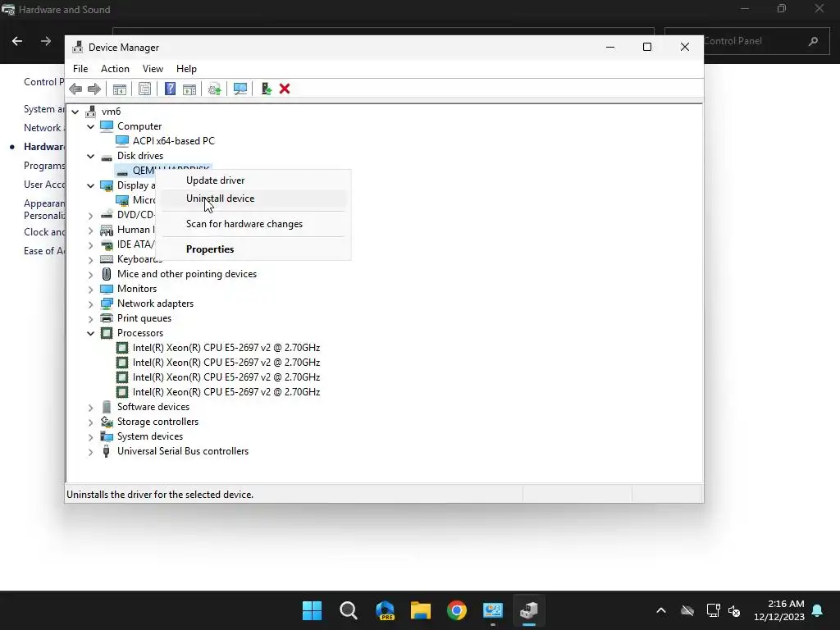The height and width of the screenshot is (630, 840).
Task: Collapse the Computer category
Action: (x=90, y=126)
